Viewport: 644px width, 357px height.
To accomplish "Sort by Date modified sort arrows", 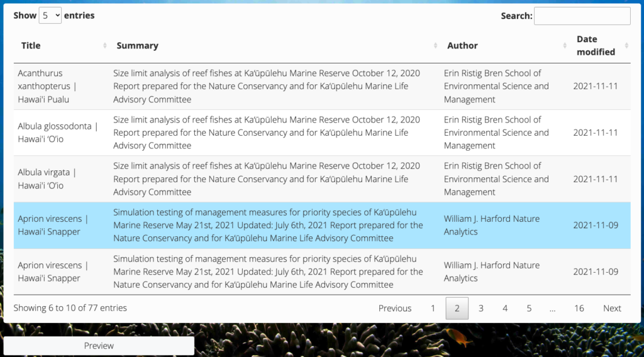I will click(626, 45).
